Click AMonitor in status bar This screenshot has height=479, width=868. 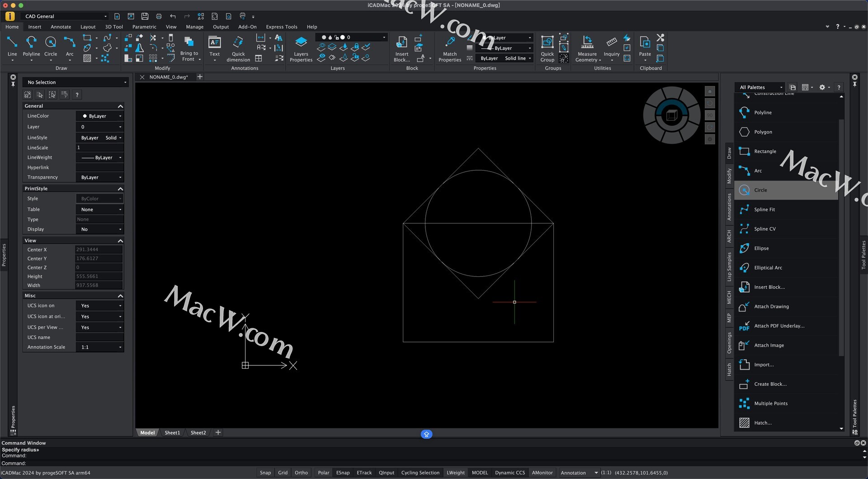542,473
